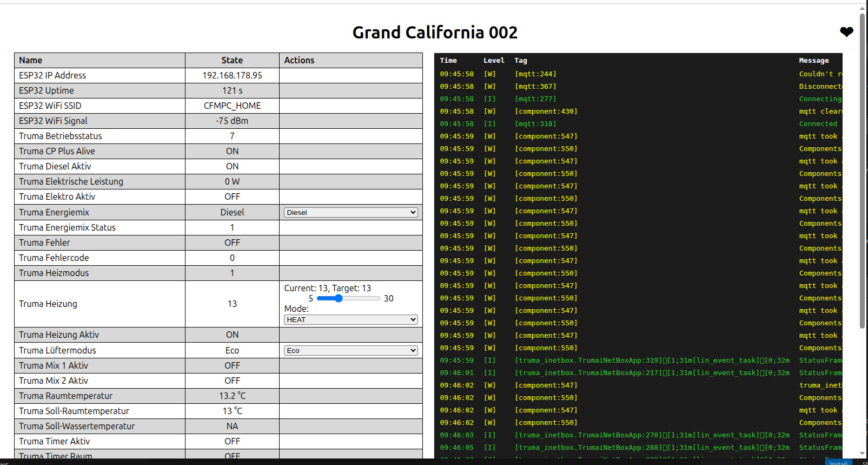Viewport: 868px width, 465px height.
Task: Click the vertical page scrollbar thumb
Action: point(863,168)
